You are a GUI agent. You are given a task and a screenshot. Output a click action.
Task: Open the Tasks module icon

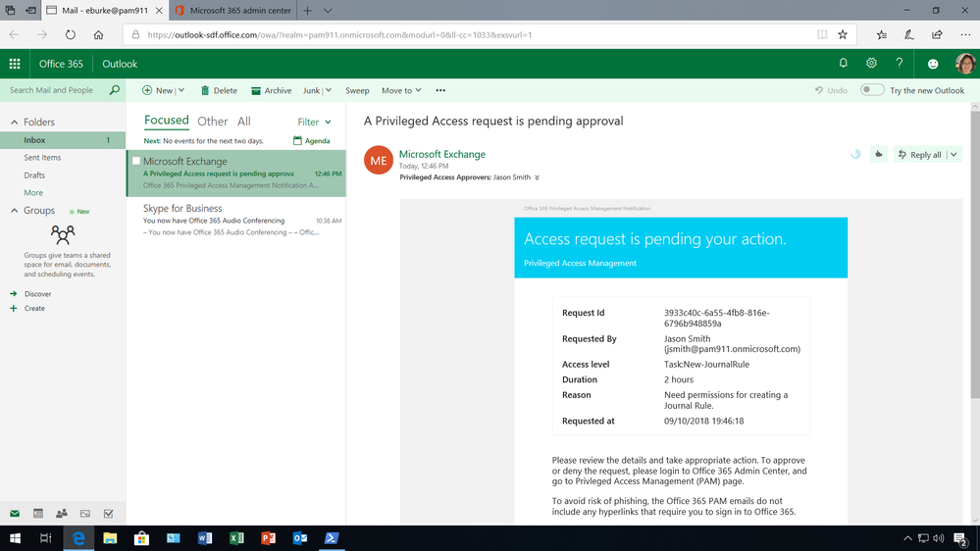pos(108,514)
